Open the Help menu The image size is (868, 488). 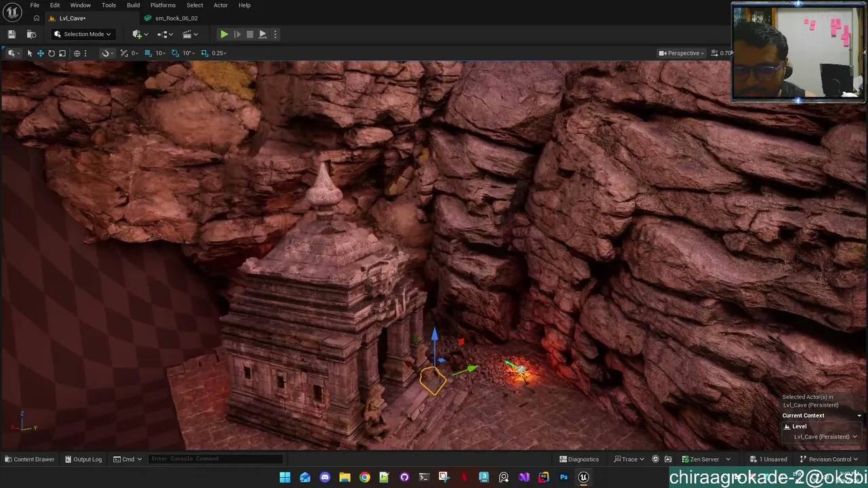pos(244,5)
